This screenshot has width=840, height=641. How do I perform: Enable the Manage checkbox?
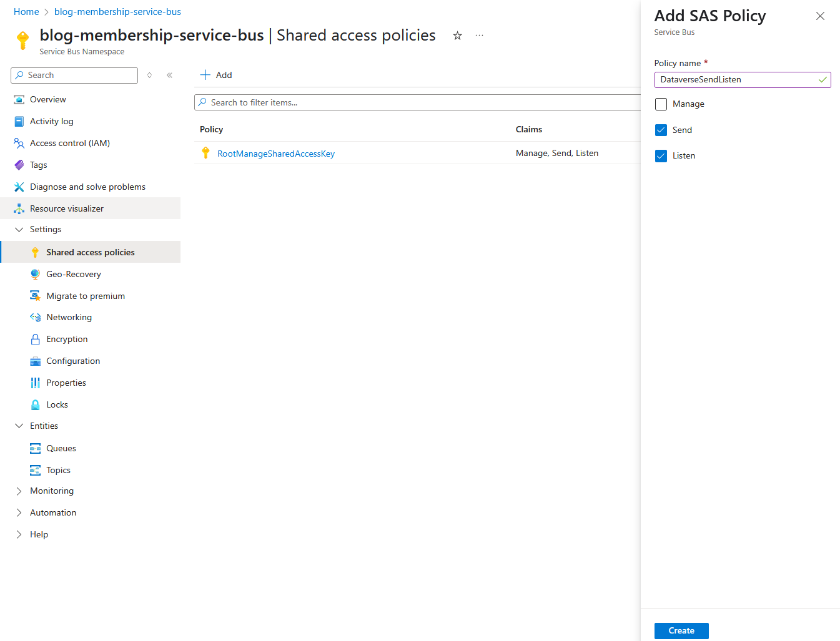pos(661,104)
